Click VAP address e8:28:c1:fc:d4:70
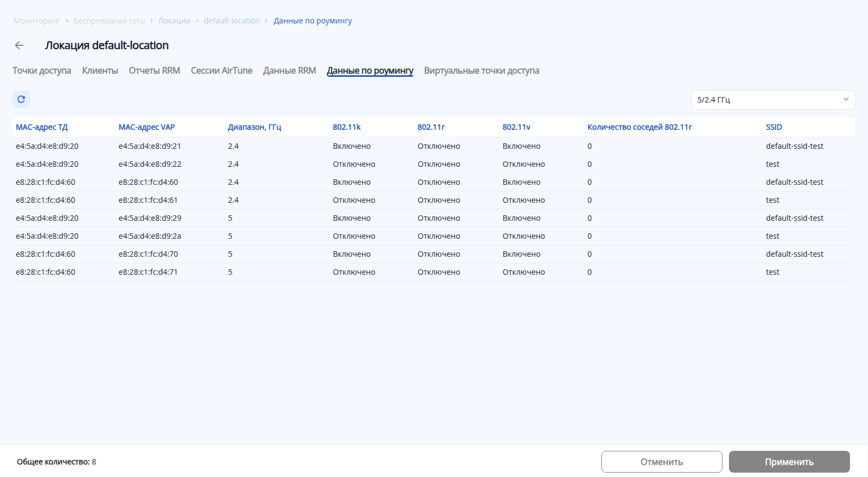 [x=148, y=254]
